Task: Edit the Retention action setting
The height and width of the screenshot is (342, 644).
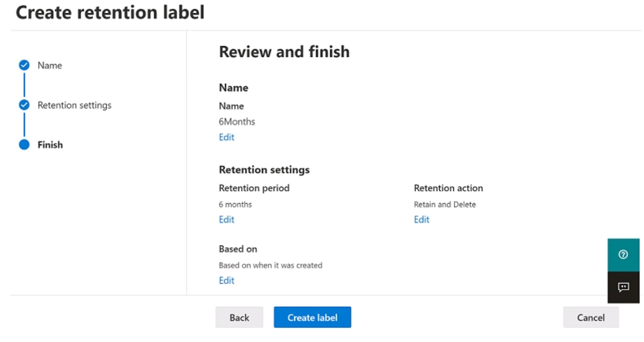Action: [x=422, y=220]
